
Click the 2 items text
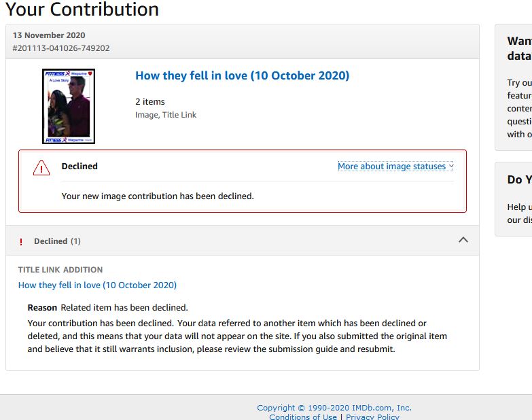pyautogui.click(x=150, y=102)
